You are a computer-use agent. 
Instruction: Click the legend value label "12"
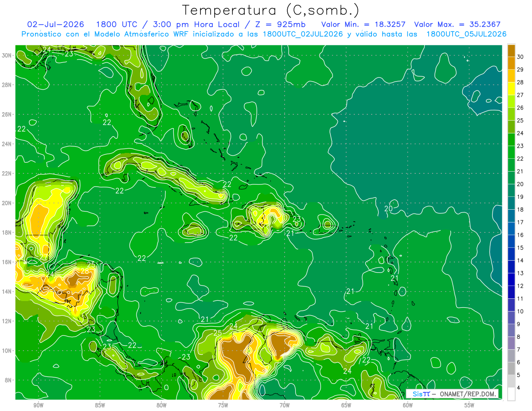click(x=520, y=286)
